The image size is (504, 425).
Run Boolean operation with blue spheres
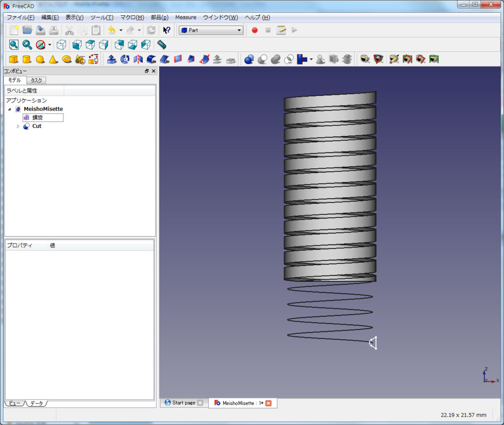click(249, 59)
